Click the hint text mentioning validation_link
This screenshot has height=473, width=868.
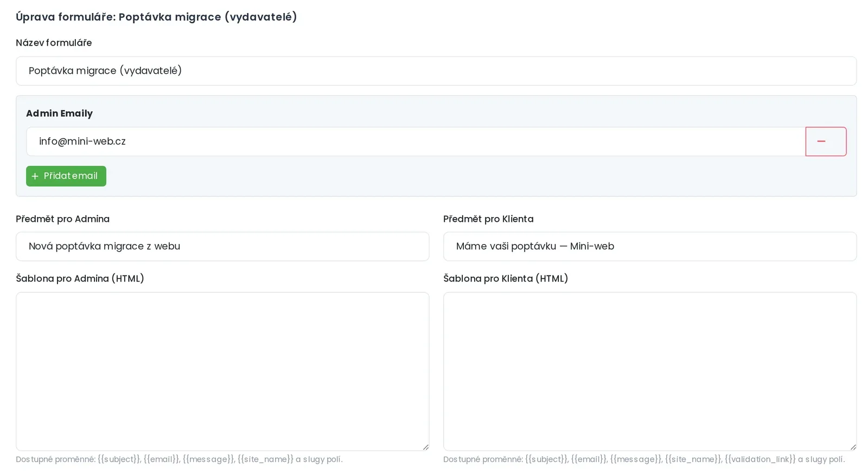(x=644, y=459)
